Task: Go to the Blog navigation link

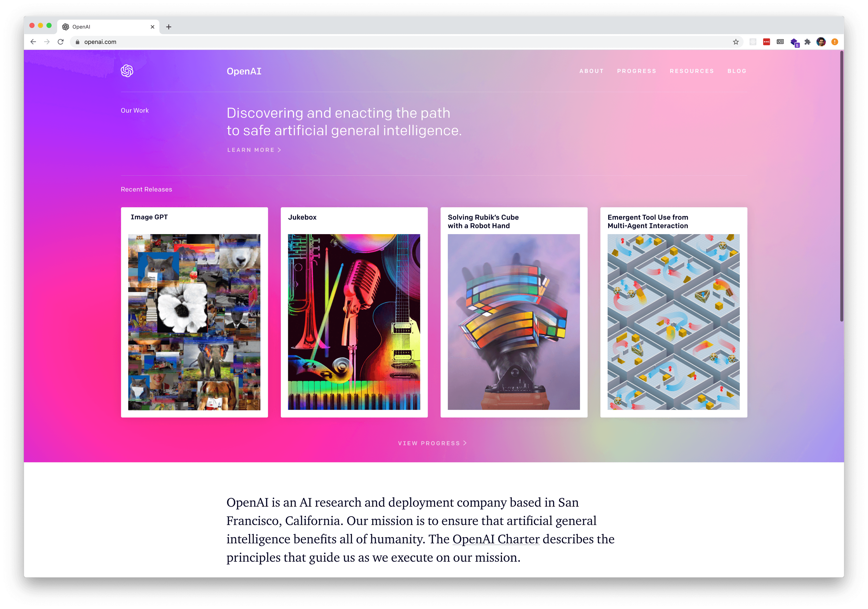Action: click(737, 71)
